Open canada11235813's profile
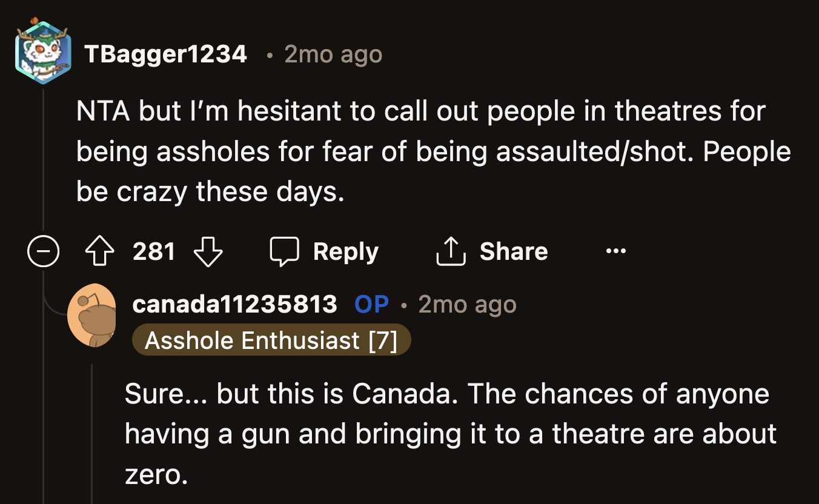 click(235, 304)
